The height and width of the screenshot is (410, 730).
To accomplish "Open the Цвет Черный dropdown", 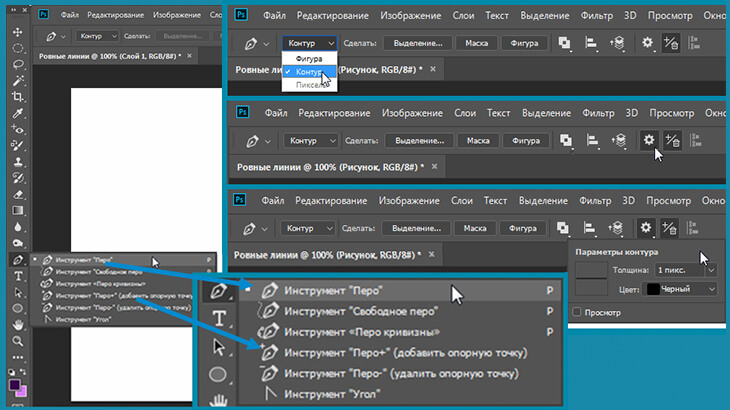I will (679, 289).
